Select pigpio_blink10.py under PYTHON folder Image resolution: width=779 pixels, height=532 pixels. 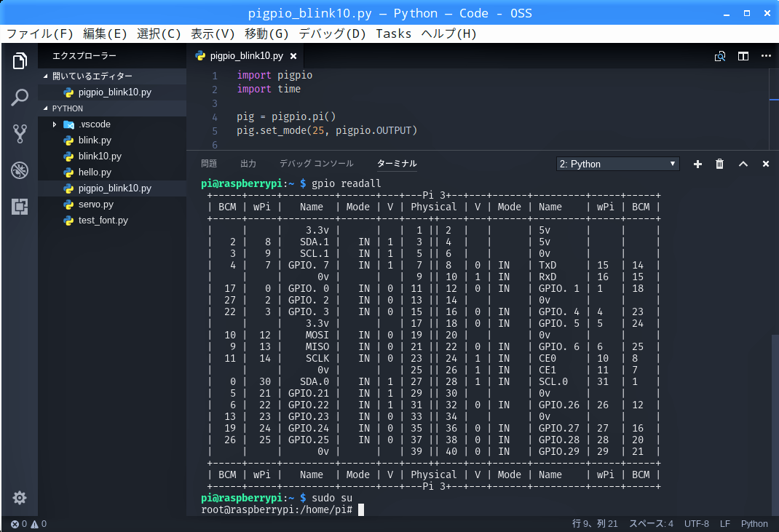click(112, 188)
